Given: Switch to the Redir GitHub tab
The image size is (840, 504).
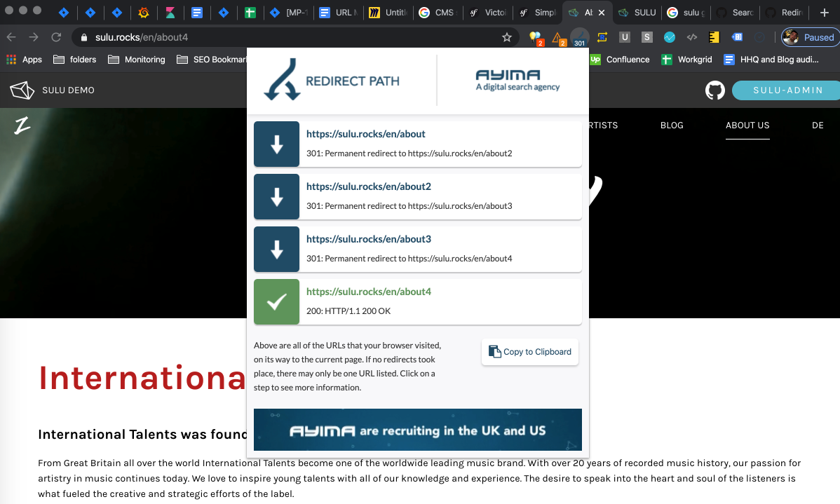Looking at the screenshot, I should tap(785, 13).
